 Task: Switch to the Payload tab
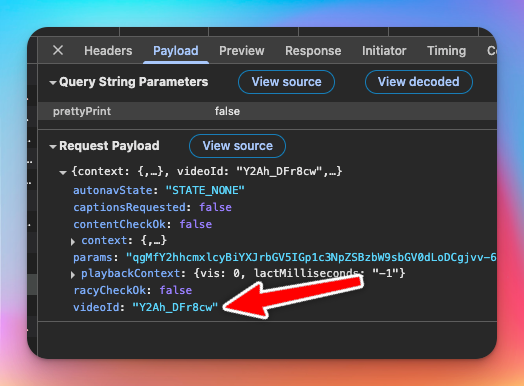[176, 51]
